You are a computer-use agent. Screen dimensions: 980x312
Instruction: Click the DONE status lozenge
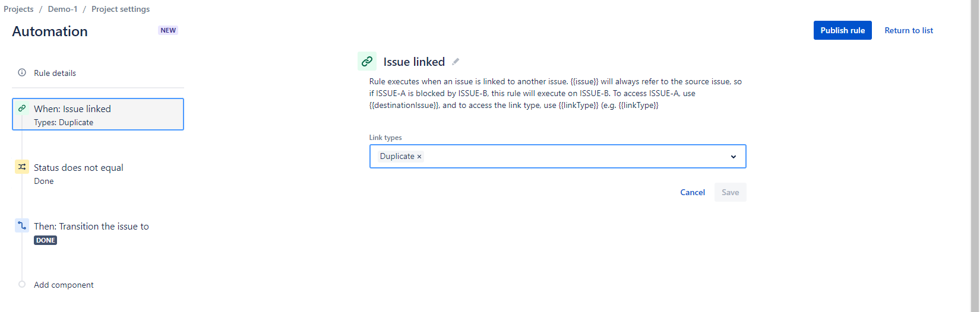coord(46,240)
